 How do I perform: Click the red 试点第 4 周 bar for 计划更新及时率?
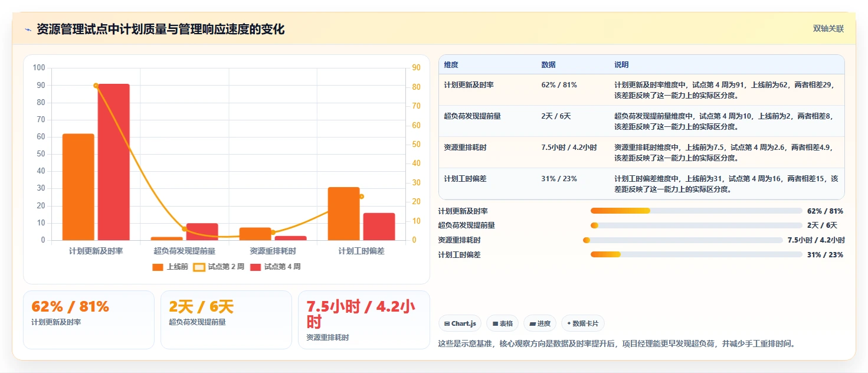114,162
